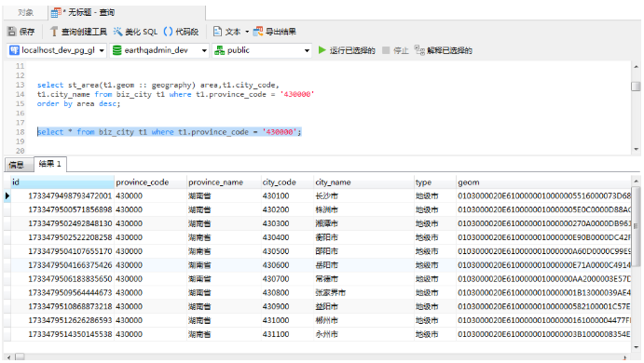This screenshot has height=363, width=644.
Task: Click the geom column header
Action: 543,182
